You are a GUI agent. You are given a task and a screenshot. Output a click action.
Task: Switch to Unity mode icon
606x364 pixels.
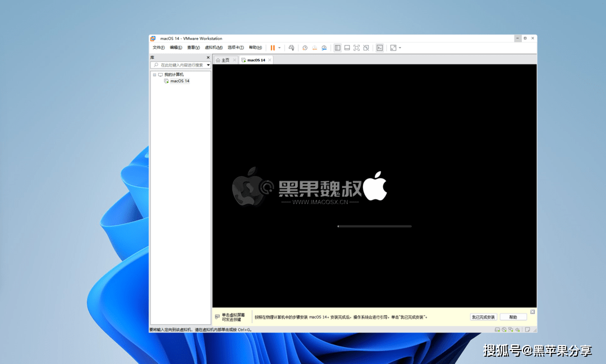(366, 48)
